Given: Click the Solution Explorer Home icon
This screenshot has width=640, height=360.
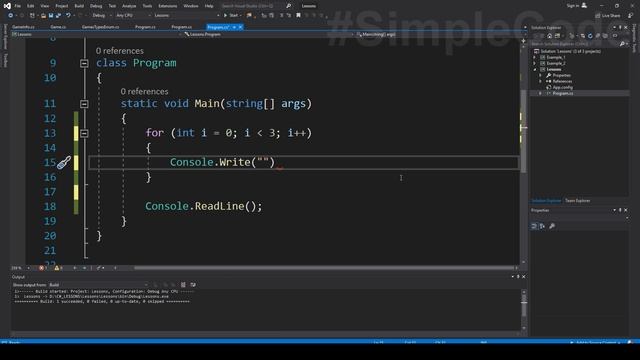Looking at the screenshot, I should 549,36.
